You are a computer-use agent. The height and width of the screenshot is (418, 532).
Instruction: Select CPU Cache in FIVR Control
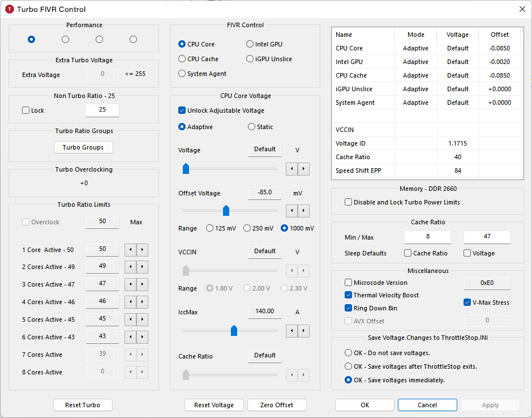[x=199, y=59]
